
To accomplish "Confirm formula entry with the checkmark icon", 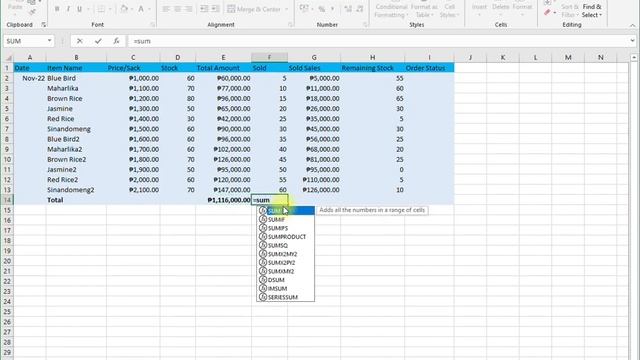I will pos(98,41).
